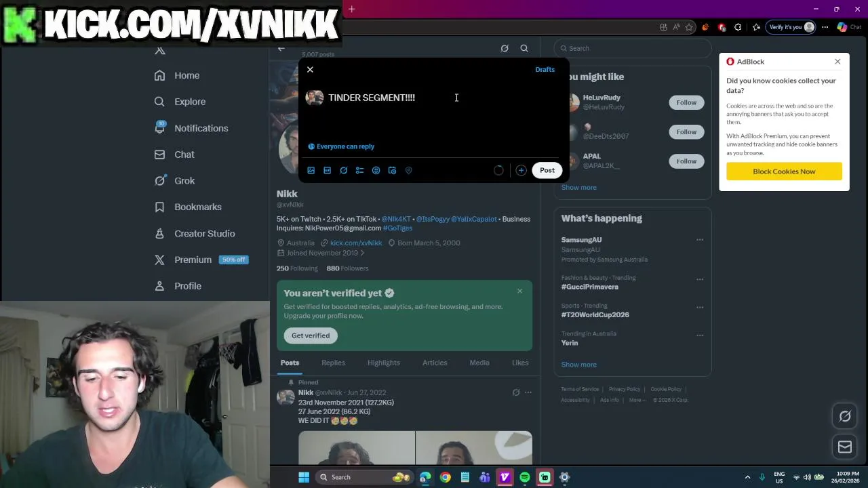868x488 pixels.
Task: Open 880 Followers list
Action: [x=347, y=268]
